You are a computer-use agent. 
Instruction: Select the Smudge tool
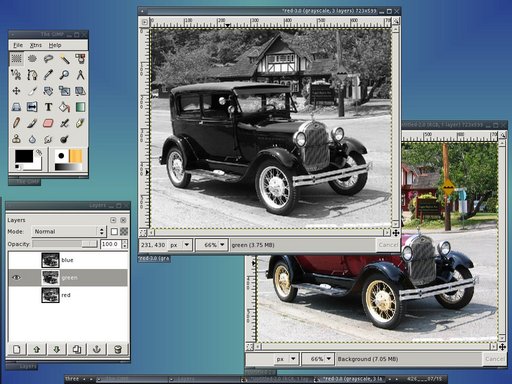coord(48,139)
